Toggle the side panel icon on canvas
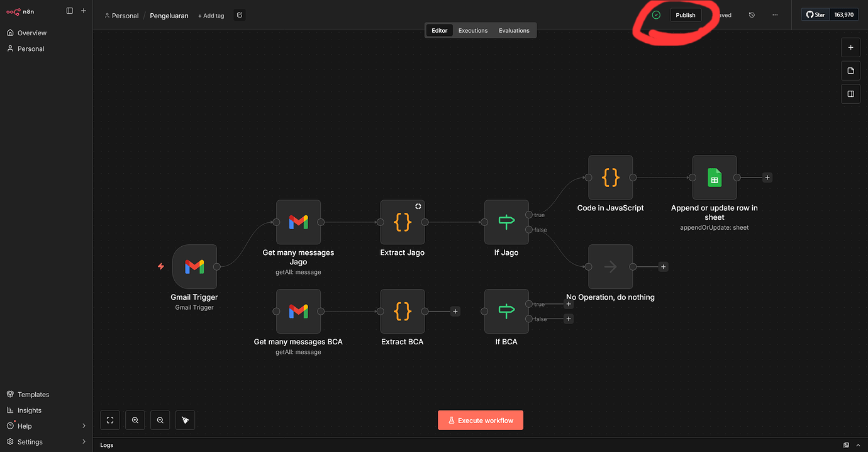This screenshot has width=868, height=452. click(850, 94)
